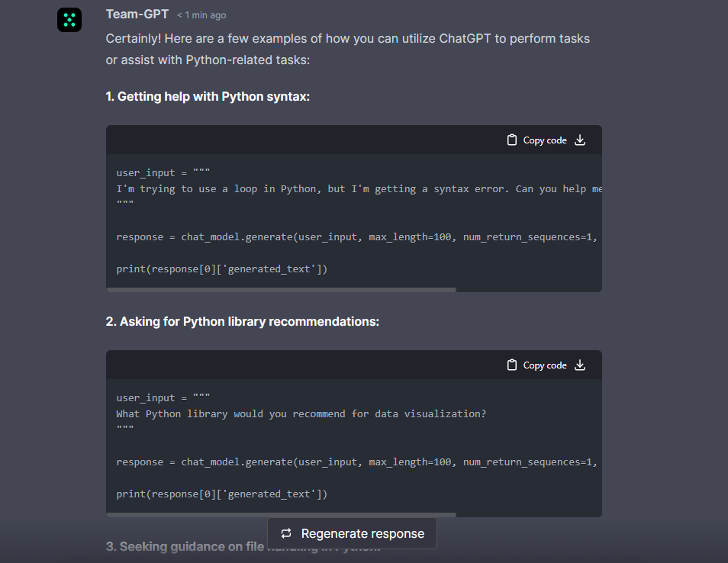Click heading "Getting help with Python syntax"
This screenshot has height=563, width=728.
pos(208,97)
